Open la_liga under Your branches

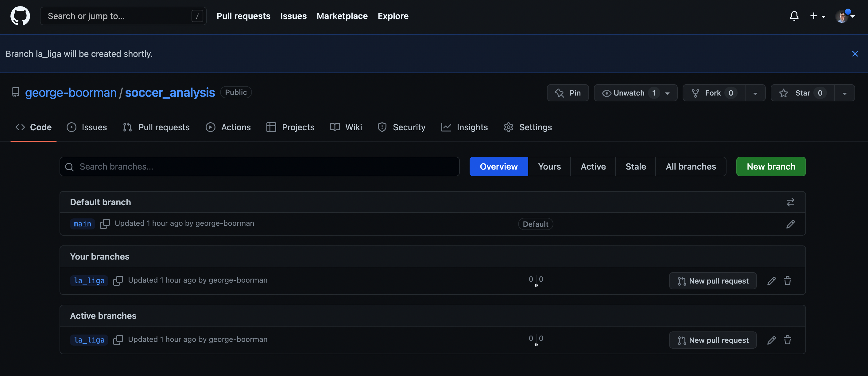point(89,280)
